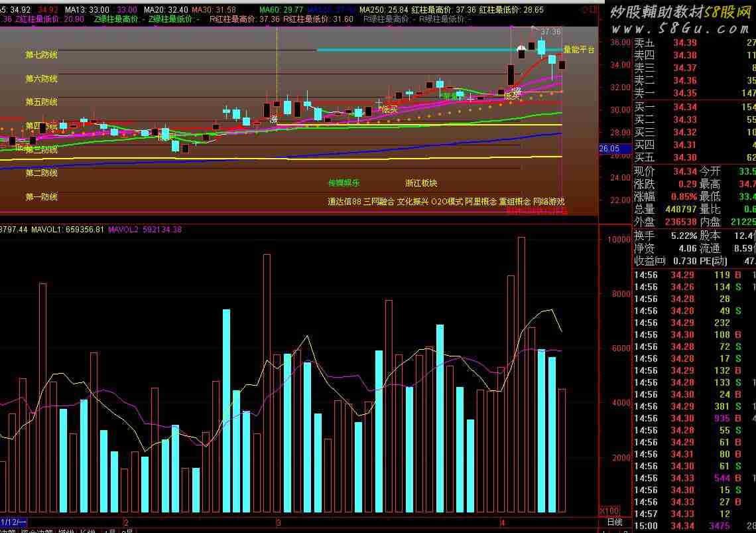Click the 量能平台 label on the chart
This screenshot has width=756, height=533.
(579, 50)
